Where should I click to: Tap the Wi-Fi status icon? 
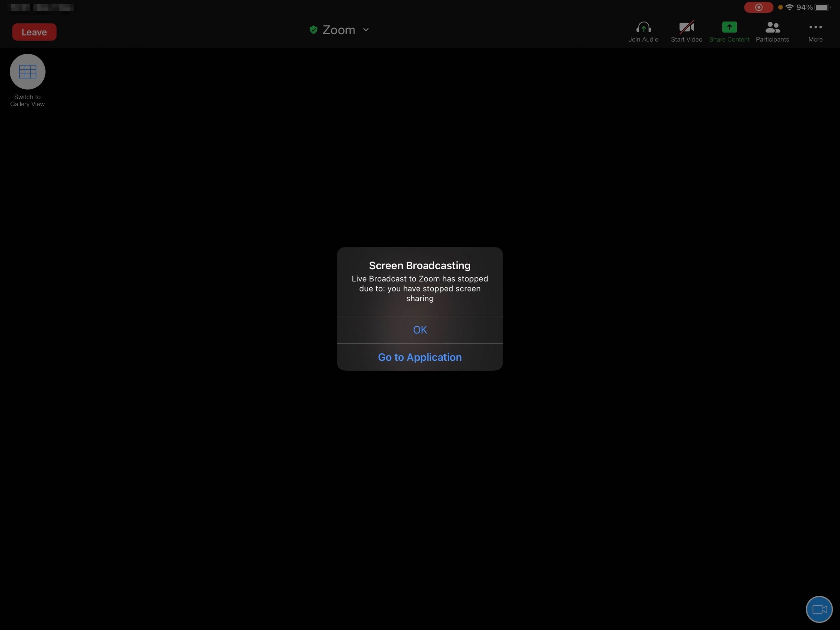789,7
